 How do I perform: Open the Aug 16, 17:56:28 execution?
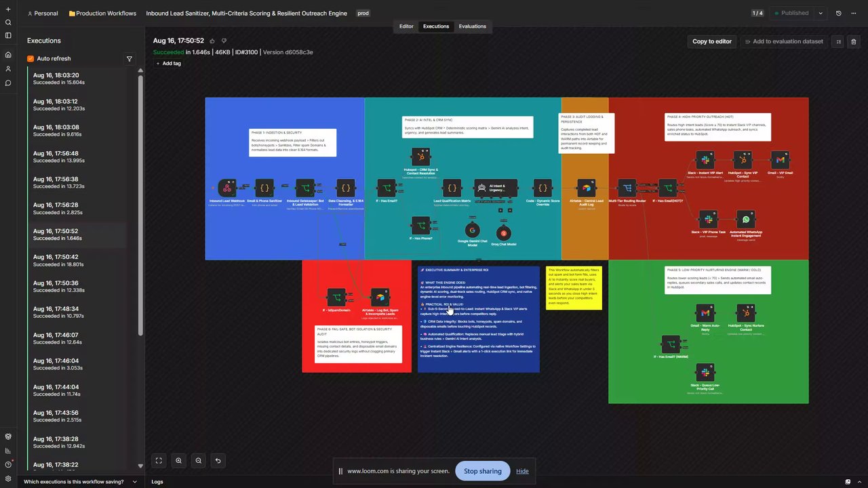(x=78, y=208)
